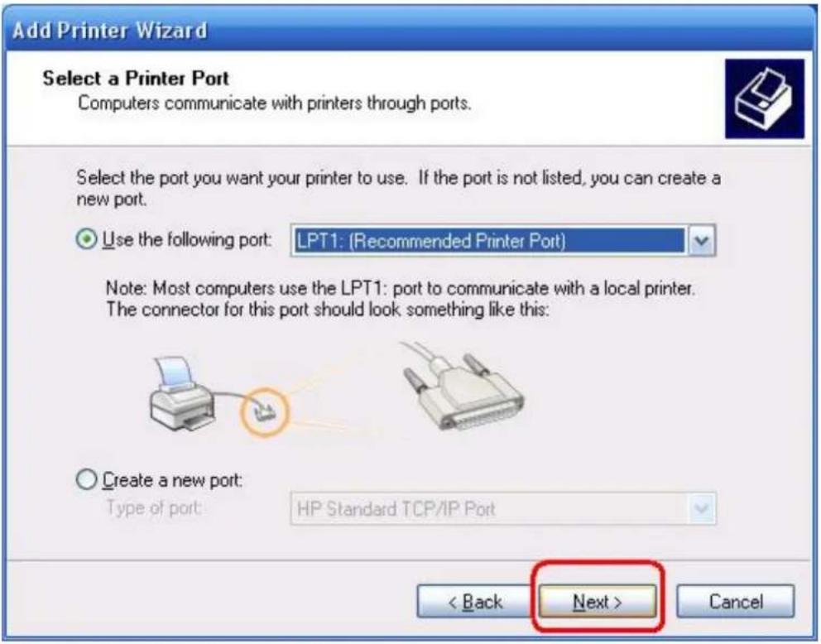This screenshot has height=644, width=821.
Task: Click the 'Type of port' label
Action: coord(154,508)
